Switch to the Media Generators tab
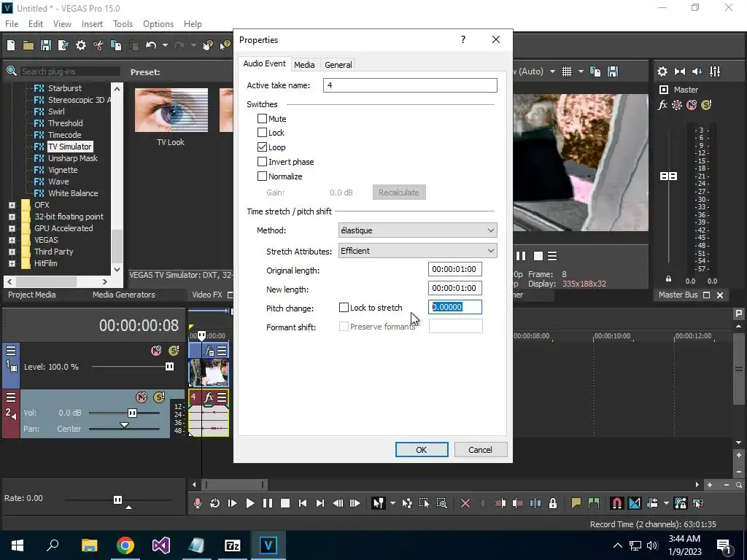 (123, 295)
